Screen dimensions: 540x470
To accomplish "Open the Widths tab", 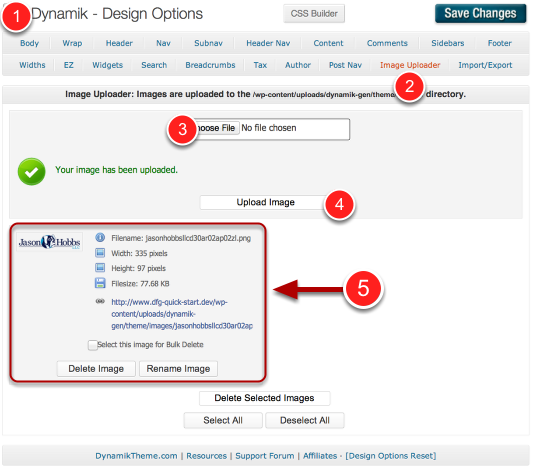I will [x=32, y=65].
